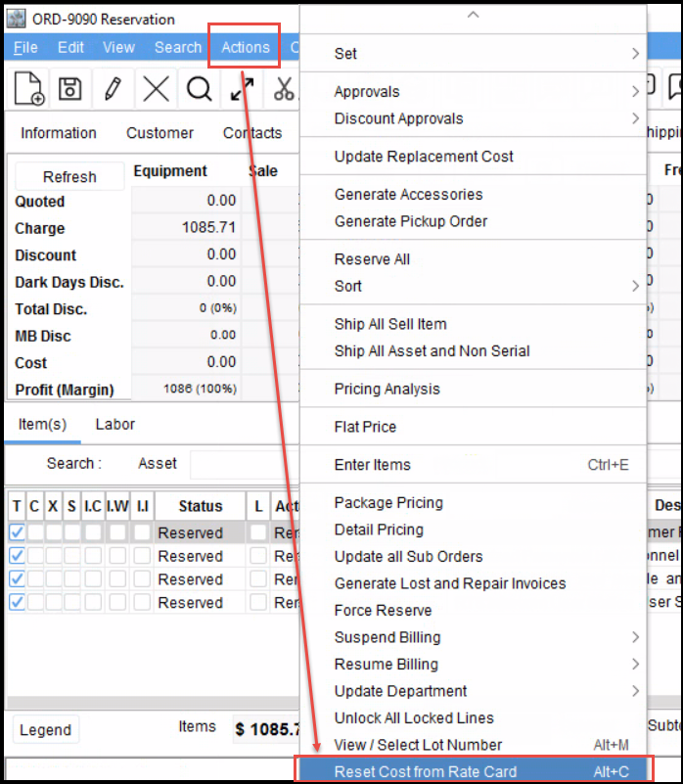Click the expand arrows icon in toolbar
The width and height of the screenshot is (683, 784).
(242, 89)
